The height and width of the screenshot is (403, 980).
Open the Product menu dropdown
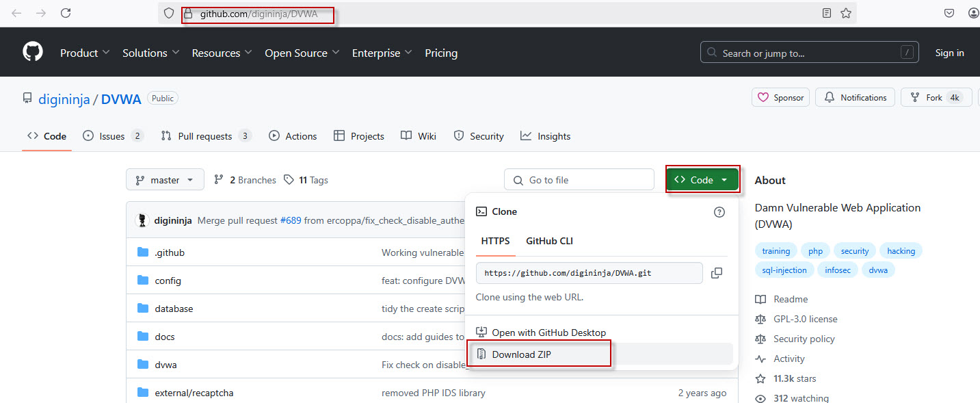pos(85,53)
